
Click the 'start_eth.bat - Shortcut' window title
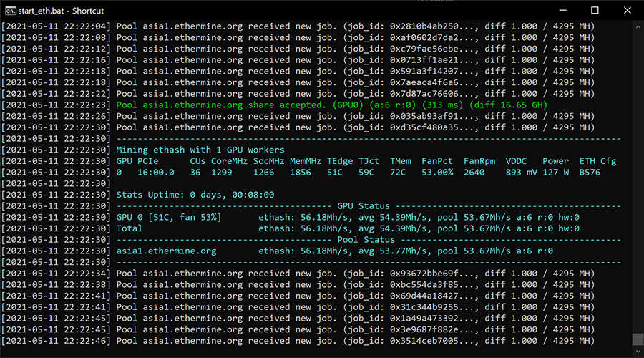61,11
